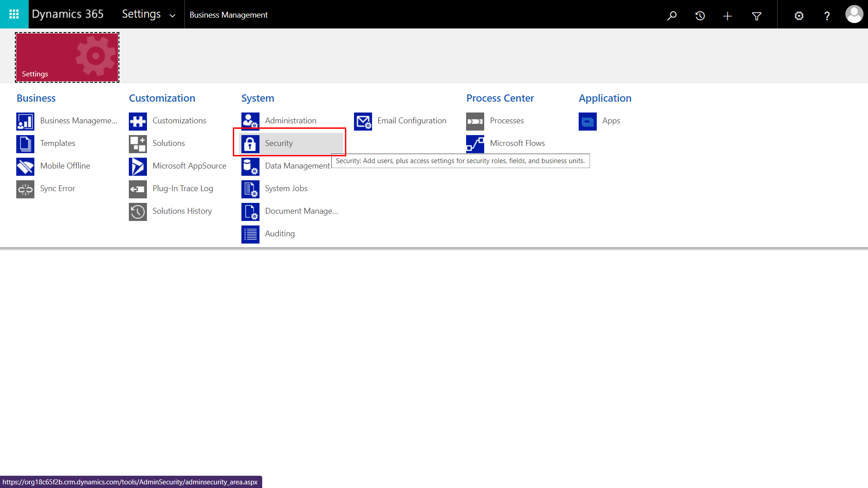Open the Business Management breadcrumb
Screen dimensions: 868x488
pyautogui.click(x=228, y=15)
